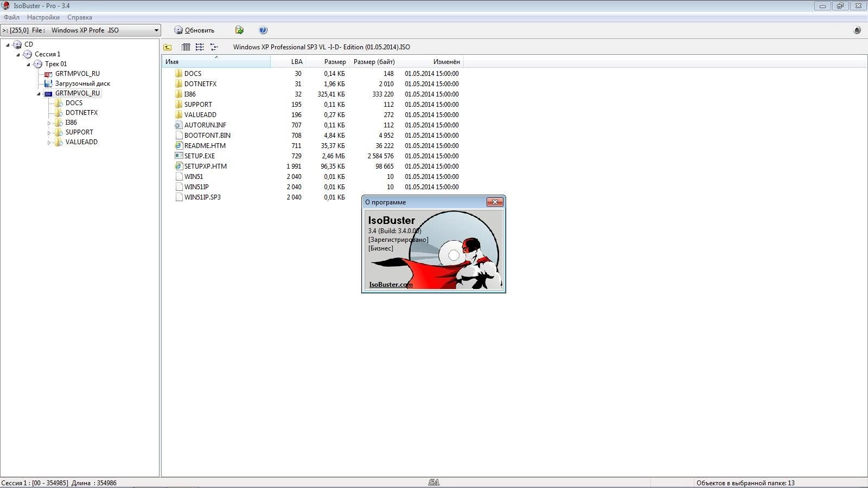Click byte size 333 220 of I386

click(x=383, y=94)
